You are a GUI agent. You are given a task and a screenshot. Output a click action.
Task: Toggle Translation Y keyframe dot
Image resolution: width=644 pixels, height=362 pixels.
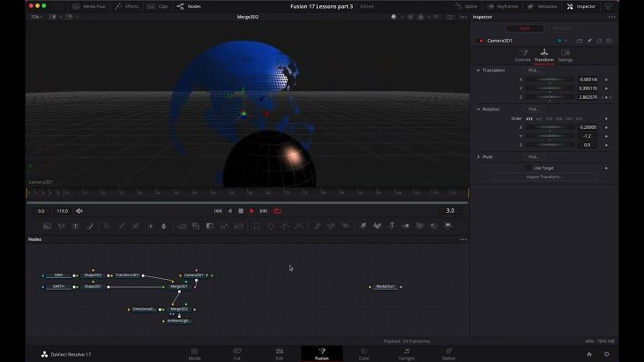[606, 88]
